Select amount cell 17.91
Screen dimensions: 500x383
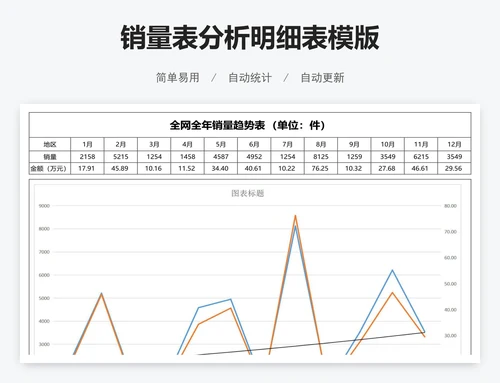pos(87,168)
